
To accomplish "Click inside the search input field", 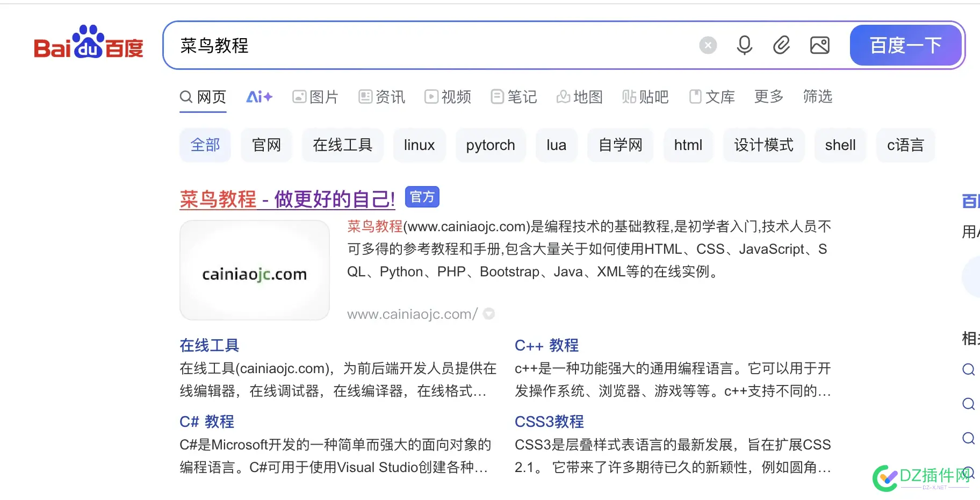I will click(430, 46).
